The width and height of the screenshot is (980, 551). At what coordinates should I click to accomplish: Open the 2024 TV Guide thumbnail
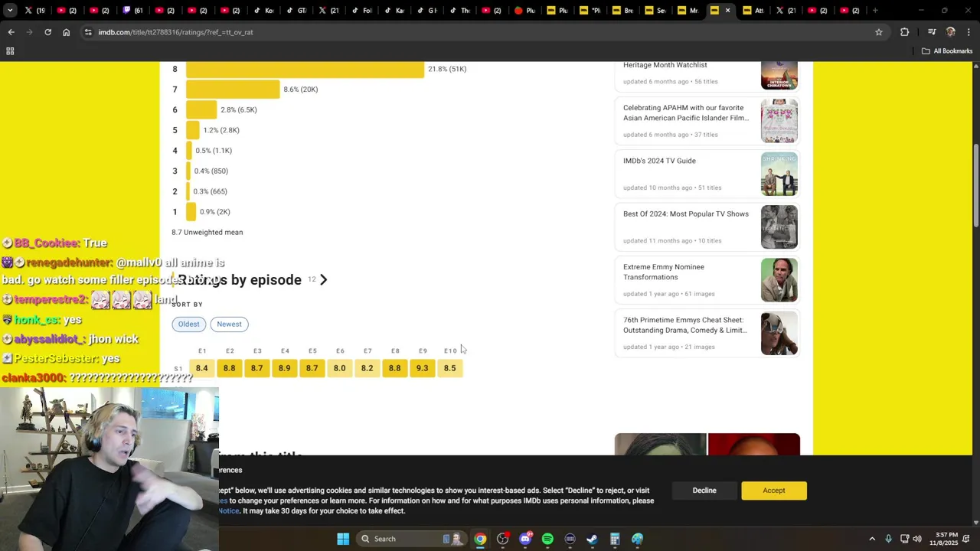779,174
